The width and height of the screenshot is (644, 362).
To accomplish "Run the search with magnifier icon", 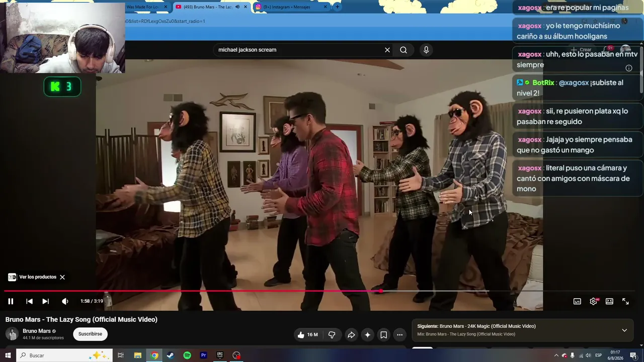I will (x=404, y=50).
